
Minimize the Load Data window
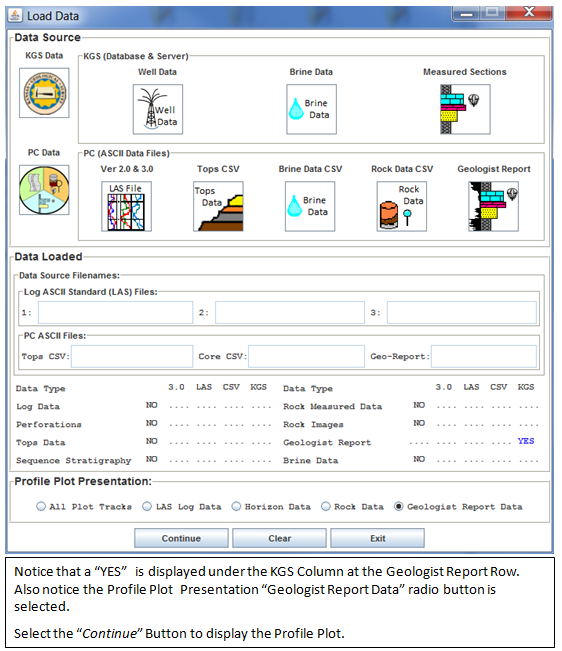point(466,13)
